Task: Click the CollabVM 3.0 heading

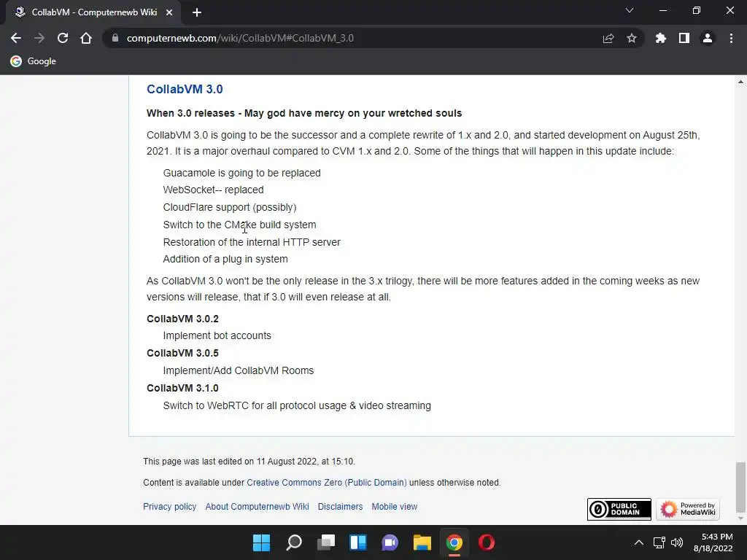Action: tap(185, 89)
